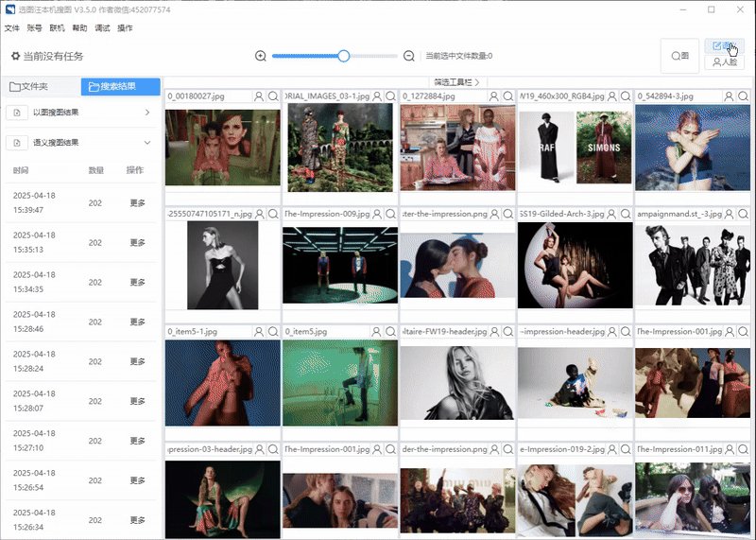
Task: Collapse the 语义搜图结果 section
Action: click(146, 143)
